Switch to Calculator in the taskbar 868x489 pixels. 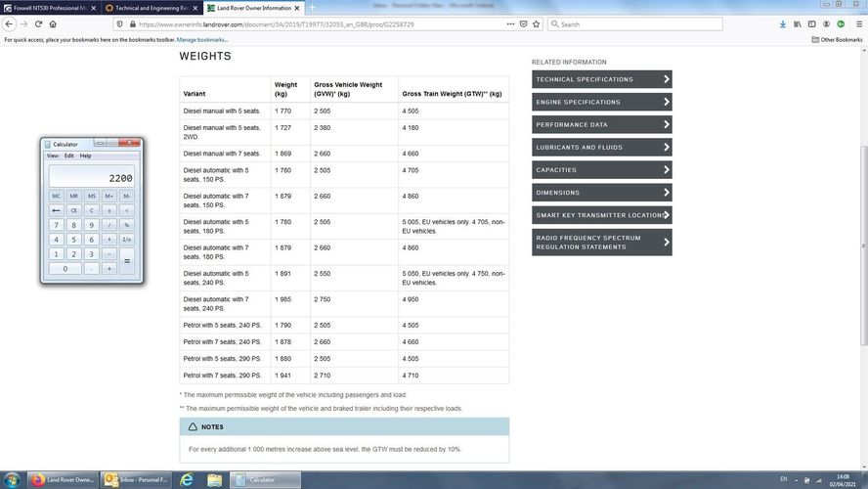pos(265,479)
